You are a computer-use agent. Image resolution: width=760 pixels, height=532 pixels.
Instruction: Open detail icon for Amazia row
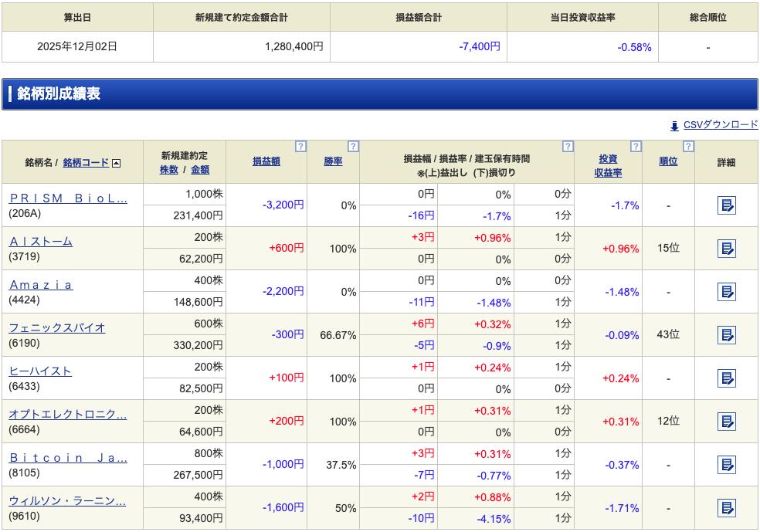[x=726, y=292]
